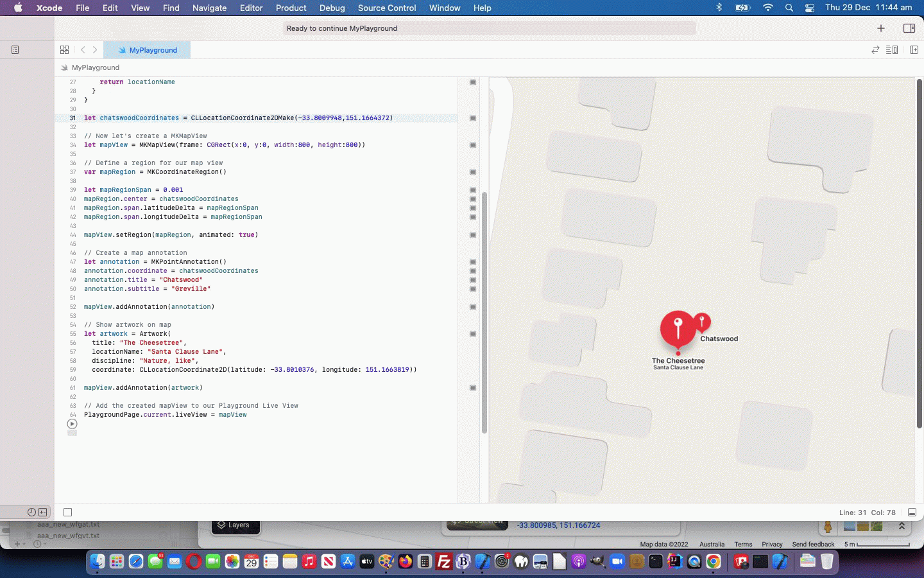Click the Chatswood map annotation pin
924x578 pixels.
(x=703, y=321)
